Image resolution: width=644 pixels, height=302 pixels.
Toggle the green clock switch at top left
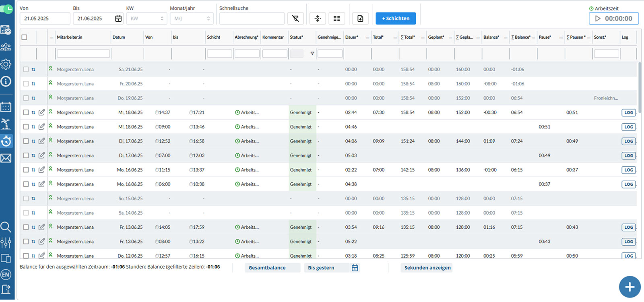point(6,8)
